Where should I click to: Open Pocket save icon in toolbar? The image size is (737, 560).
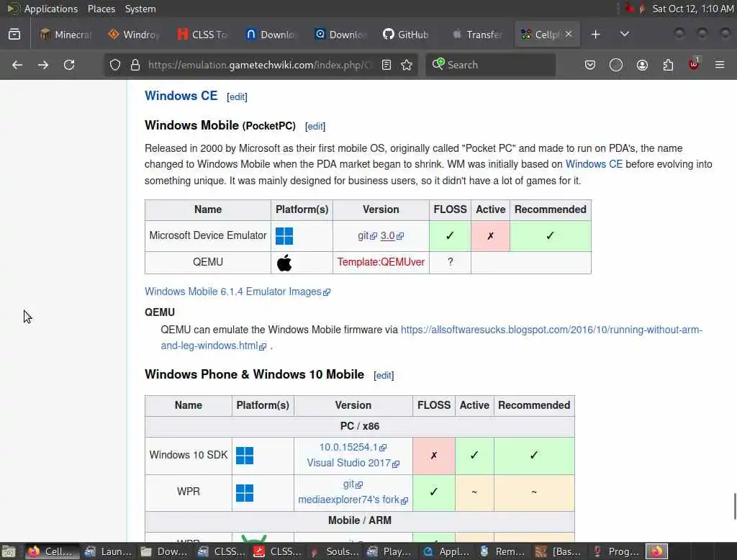point(590,65)
